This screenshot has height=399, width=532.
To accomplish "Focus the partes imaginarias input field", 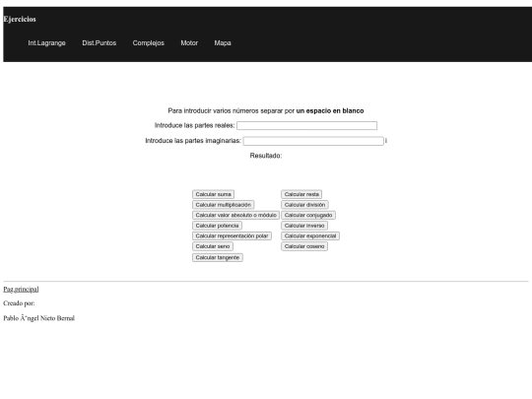I will point(313,141).
